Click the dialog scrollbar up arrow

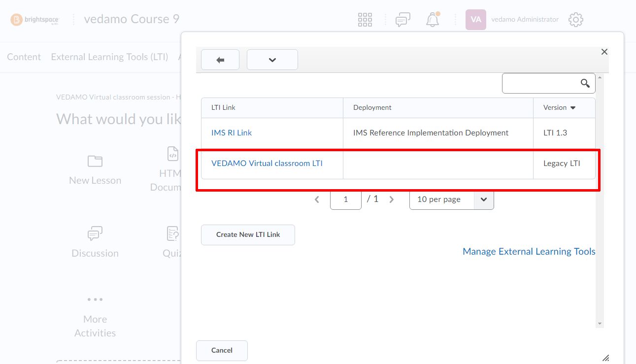click(600, 77)
